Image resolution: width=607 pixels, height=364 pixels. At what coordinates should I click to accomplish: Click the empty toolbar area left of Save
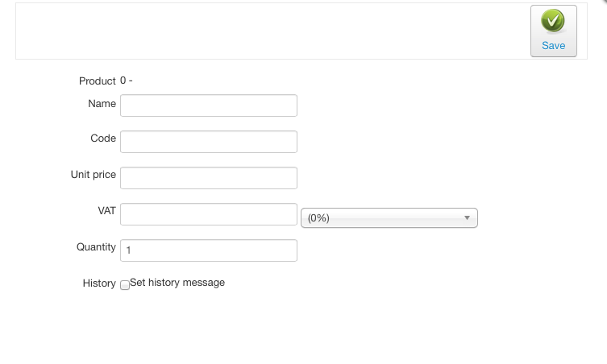[x=266, y=31]
